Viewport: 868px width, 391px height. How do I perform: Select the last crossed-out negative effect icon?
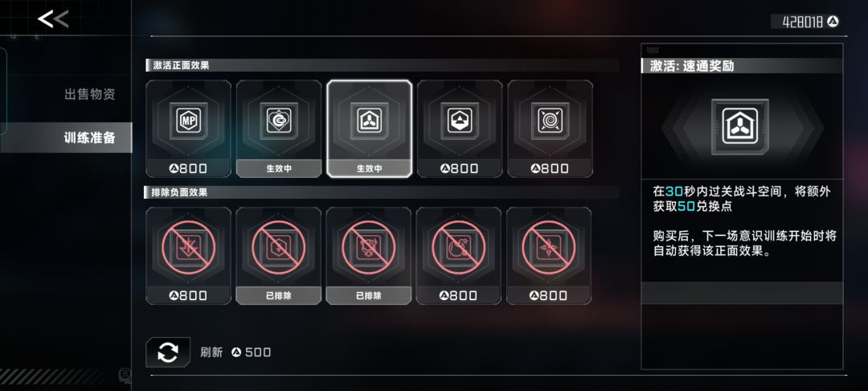tap(549, 248)
